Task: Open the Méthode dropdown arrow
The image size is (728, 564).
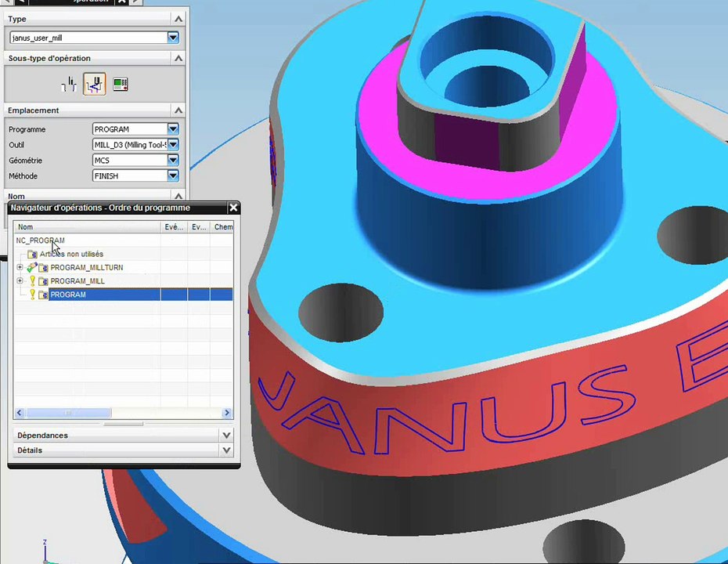Action: [x=173, y=176]
